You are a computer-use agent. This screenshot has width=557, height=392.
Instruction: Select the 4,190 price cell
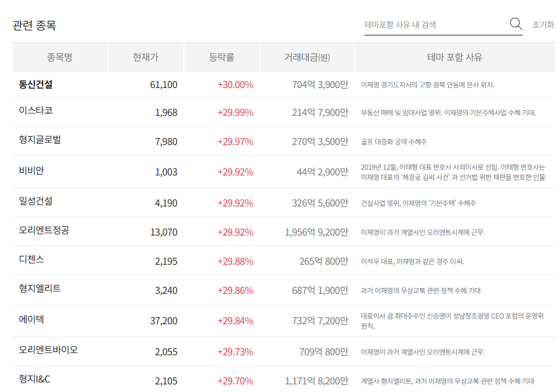pyautogui.click(x=166, y=203)
